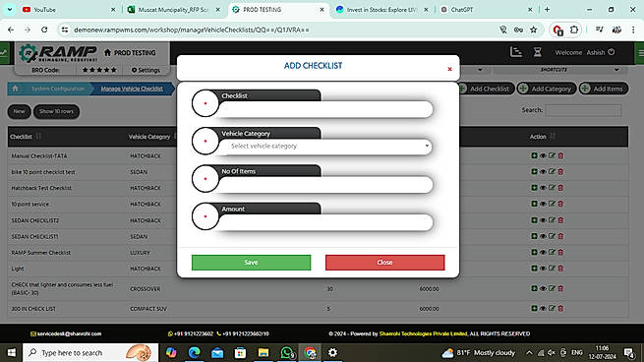Click the servicedesk@shanrohi.com email link
Viewport: 644px width, 362px height.
point(66,333)
